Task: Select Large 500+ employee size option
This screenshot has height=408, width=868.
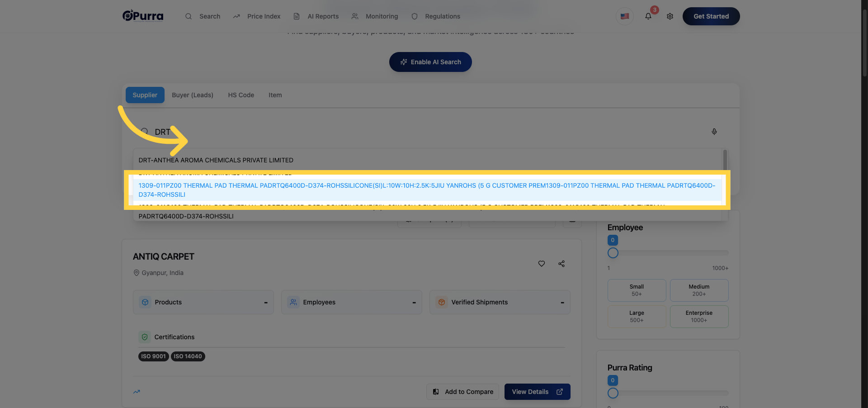Action: click(x=637, y=317)
